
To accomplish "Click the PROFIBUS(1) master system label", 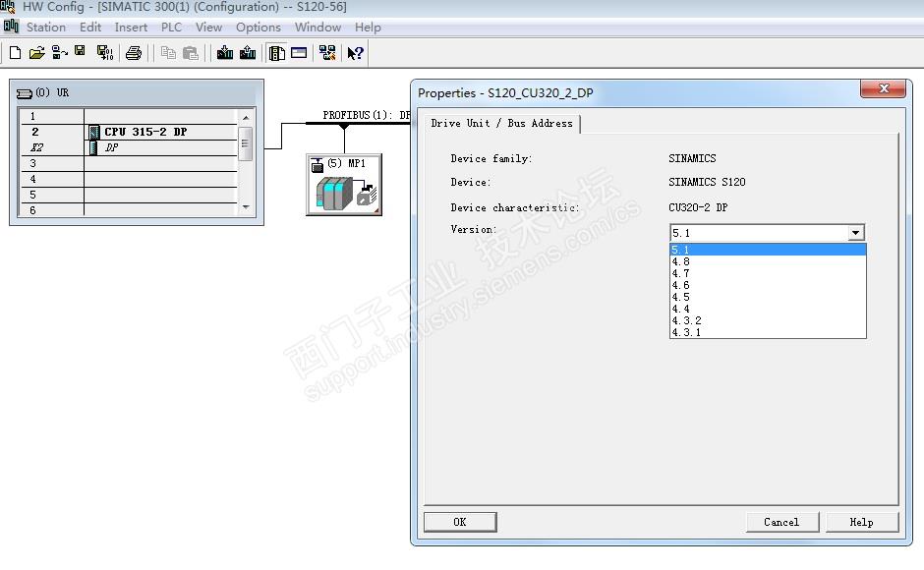I will point(366,115).
